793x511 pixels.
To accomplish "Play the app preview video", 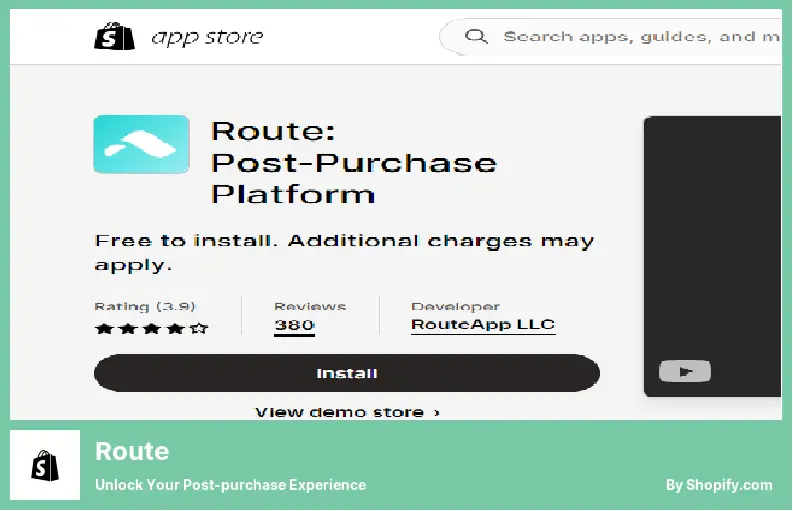I will coord(685,372).
